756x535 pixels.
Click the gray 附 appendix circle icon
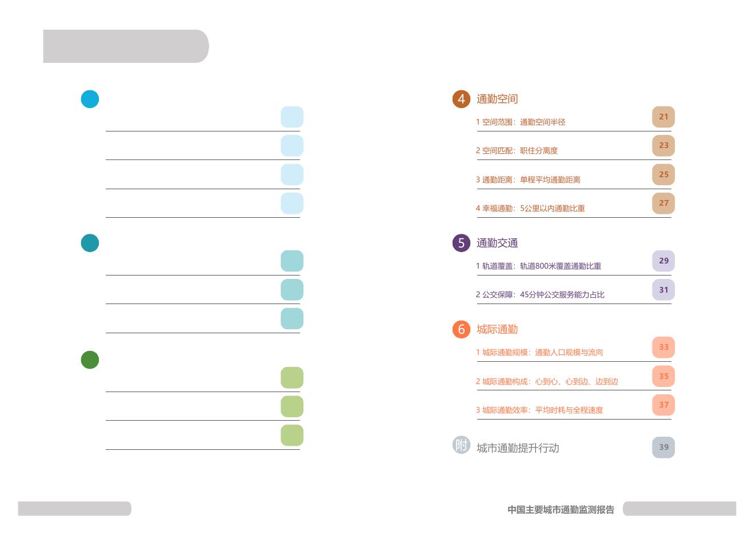click(x=461, y=445)
